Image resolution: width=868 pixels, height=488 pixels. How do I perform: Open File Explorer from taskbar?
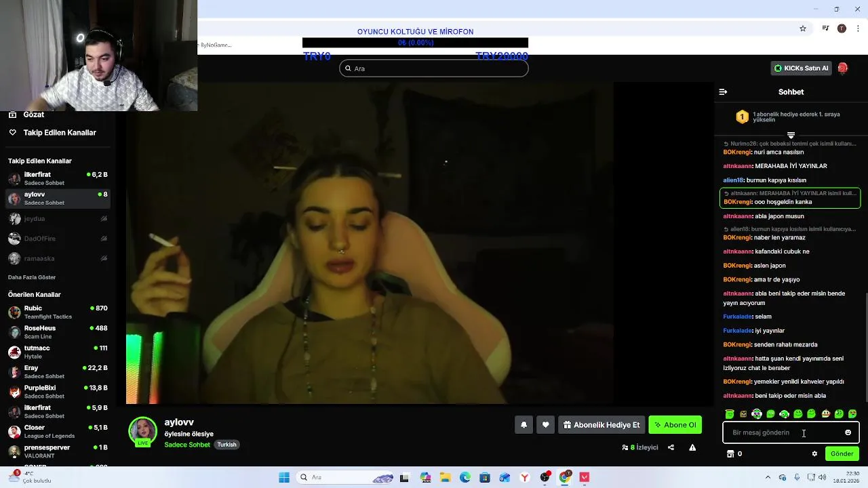pos(445,477)
